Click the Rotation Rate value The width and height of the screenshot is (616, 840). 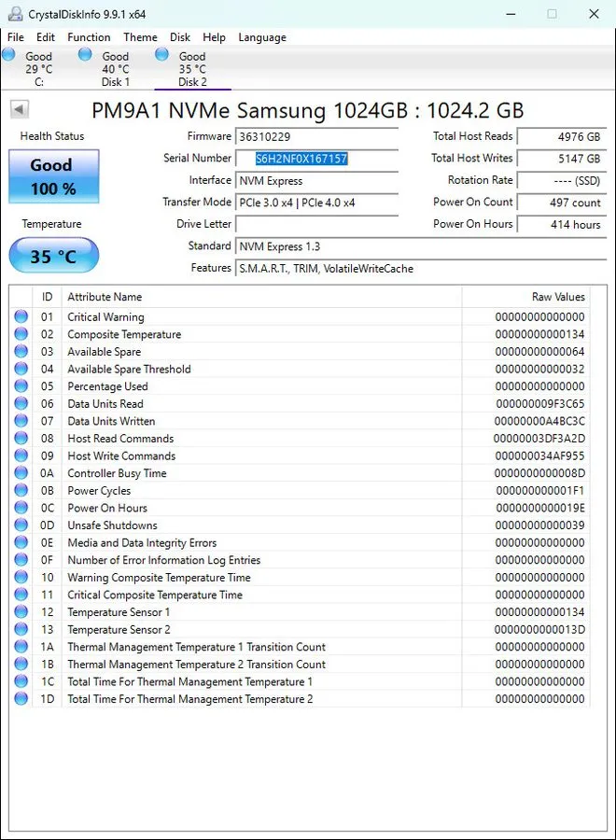coord(562,180)
